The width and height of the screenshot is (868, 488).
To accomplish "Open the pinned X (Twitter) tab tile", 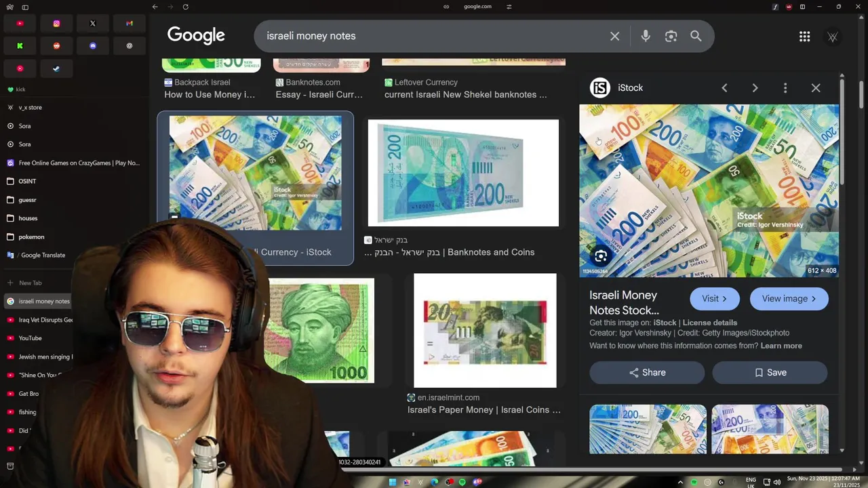I will point(93,24).
